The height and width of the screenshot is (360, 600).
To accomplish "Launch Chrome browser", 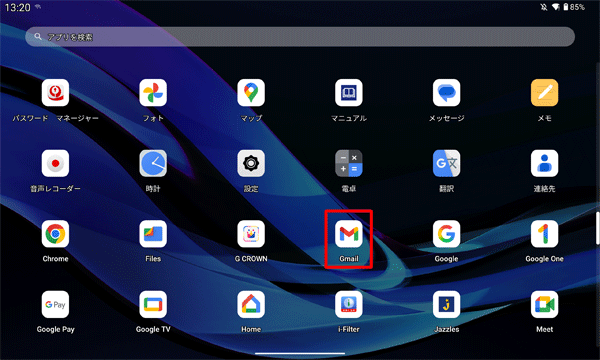I will point(55,234).
